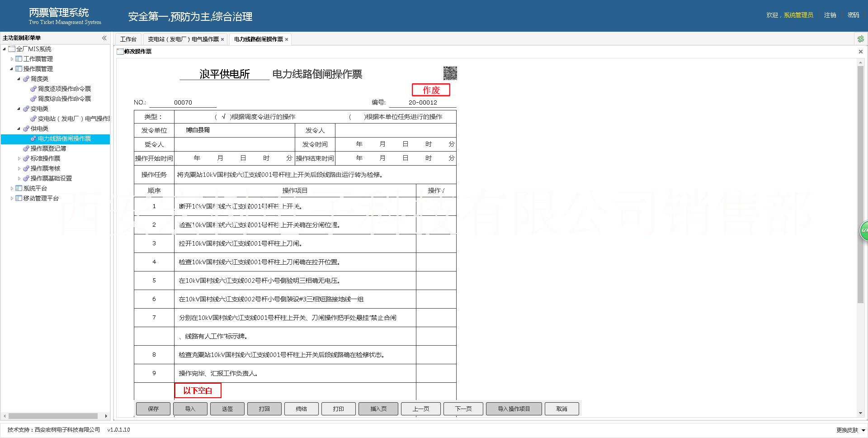Expand the 工作票管理 tree node
The image size is (868, 438).
click(x=12, y=59)
